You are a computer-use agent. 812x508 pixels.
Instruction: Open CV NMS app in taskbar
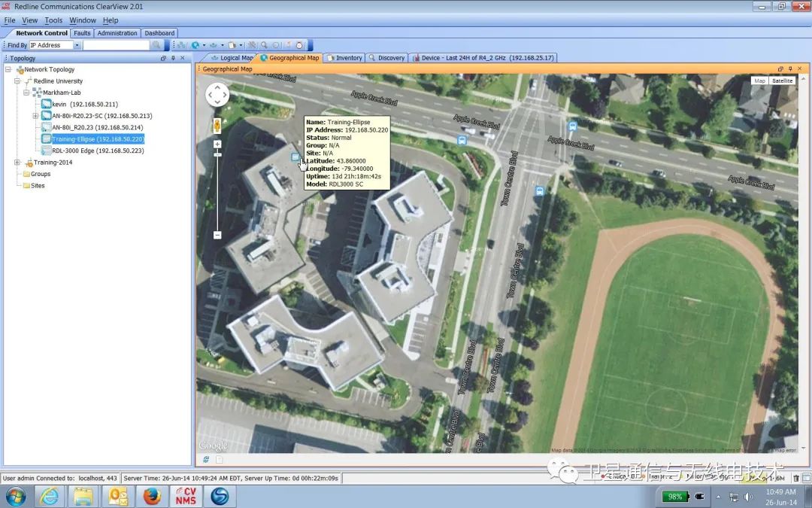(x=186, y=496)
